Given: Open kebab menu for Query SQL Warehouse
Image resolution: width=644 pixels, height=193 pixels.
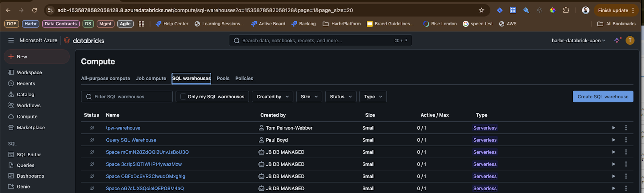Looking at the screenshot, I should pos(626,140).
